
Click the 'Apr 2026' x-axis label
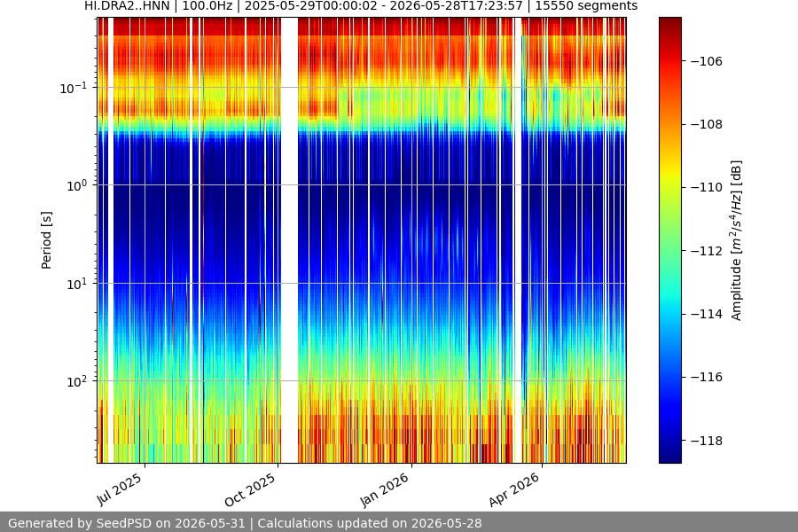pyautogui.click(x=513, y=489)
